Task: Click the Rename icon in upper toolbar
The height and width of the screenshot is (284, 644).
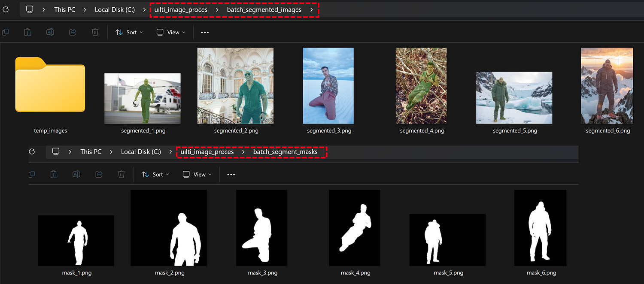Action: 50,32
